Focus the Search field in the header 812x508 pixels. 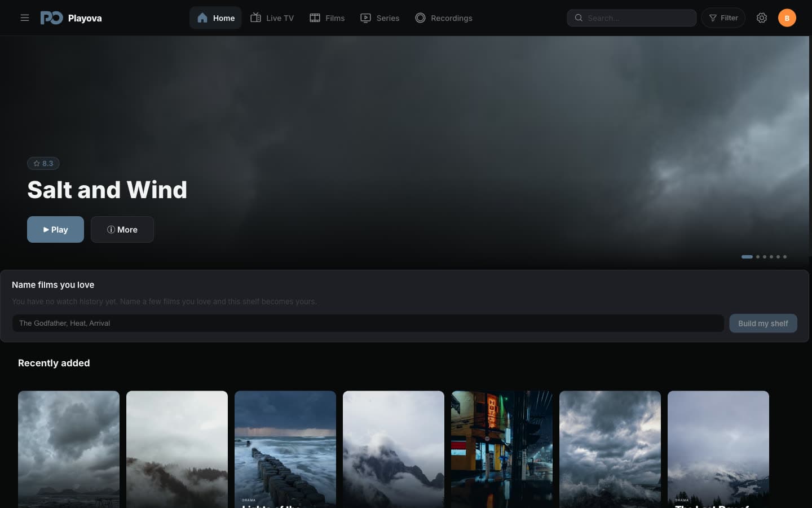tap(632, 18)
